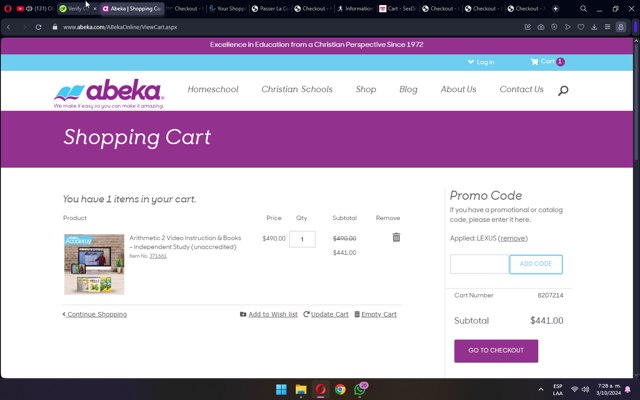Switch to the Your Shopping tab
This screenshot has width=640, height=400.
[x=227, y=9]
